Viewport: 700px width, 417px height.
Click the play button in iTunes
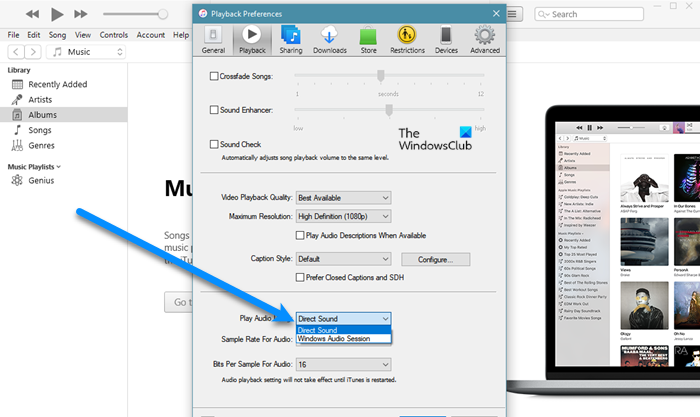tap(57, 14)
